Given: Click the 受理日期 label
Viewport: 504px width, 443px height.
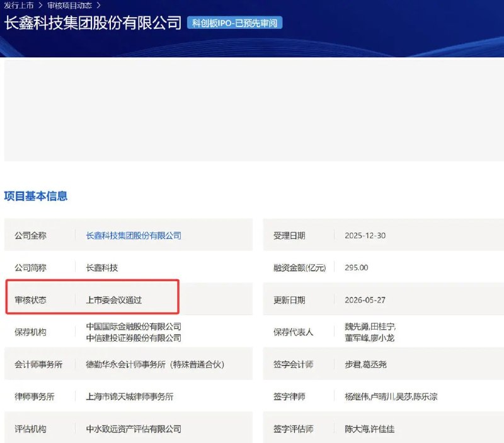Looking at the screenshot, I should pyautogui.click(x=289, y=235).
